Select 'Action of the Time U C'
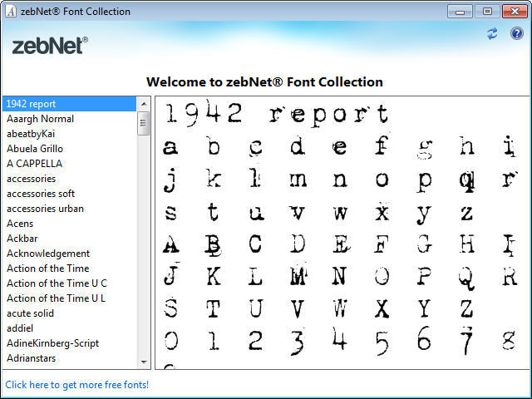Screen dimensions: 532x399 pyautogui.click(x=69, y=283)
